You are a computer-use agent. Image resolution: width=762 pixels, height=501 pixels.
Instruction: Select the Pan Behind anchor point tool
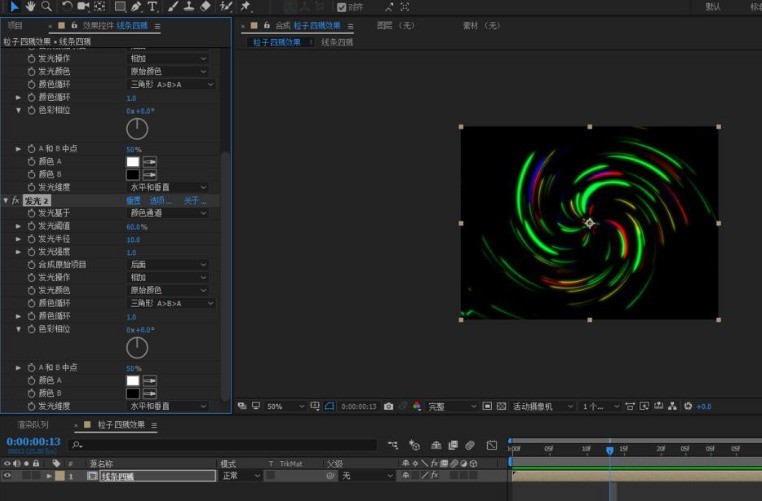pyautogui.click(x=100, y=6)
